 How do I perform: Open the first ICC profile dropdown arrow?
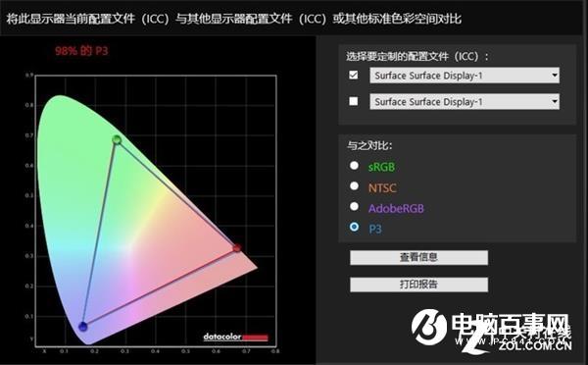555,76
